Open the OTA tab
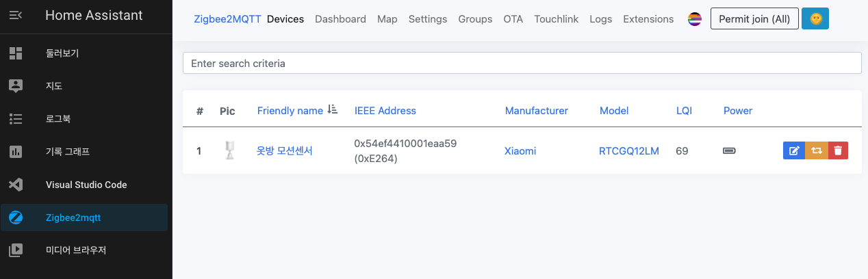Image resolution: width=868 pixels, height=279 pixels. coord(513,19)
